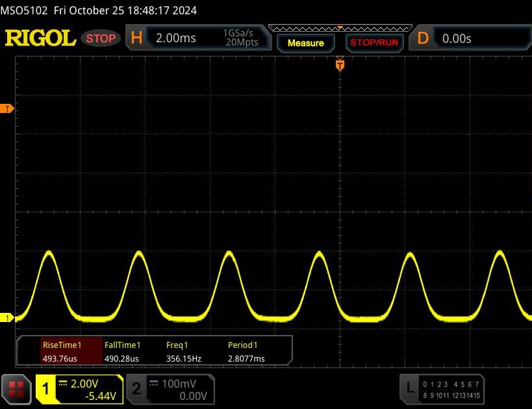Click the waveform memory overview bar
Viewport: 532px width, 409px height.
coord(339,28)
